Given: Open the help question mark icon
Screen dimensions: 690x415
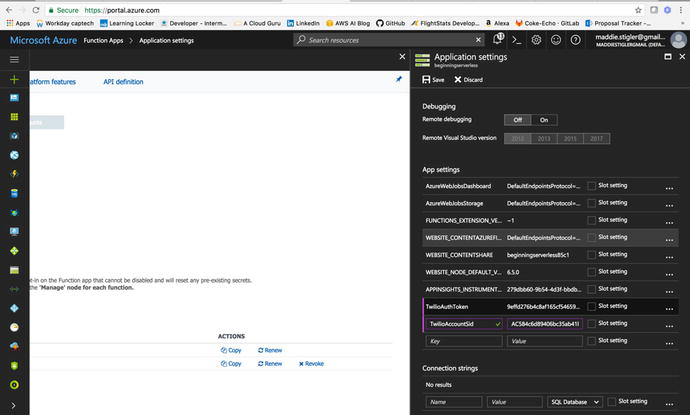Looking at the screenshot, I should click(574, 39).
